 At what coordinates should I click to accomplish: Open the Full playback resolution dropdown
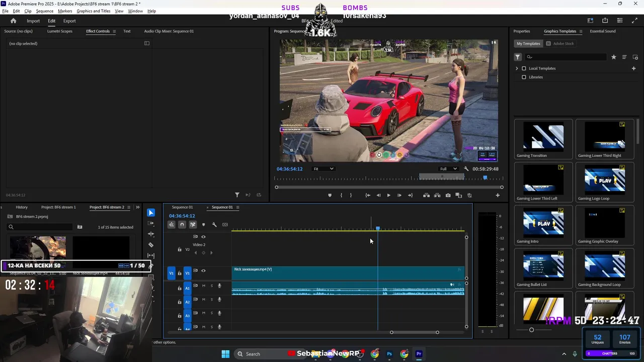pyautogui.click(x=448, y=169)
